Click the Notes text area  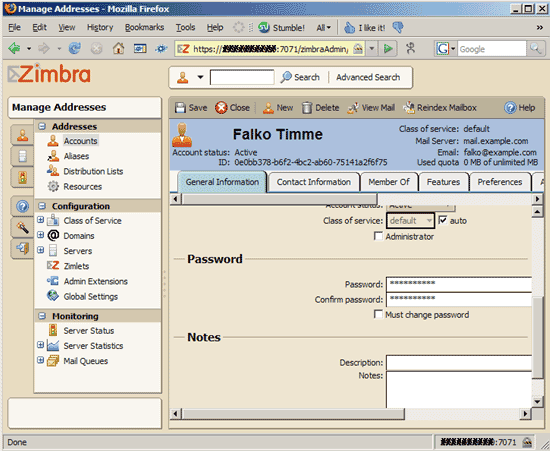(459, 390)
